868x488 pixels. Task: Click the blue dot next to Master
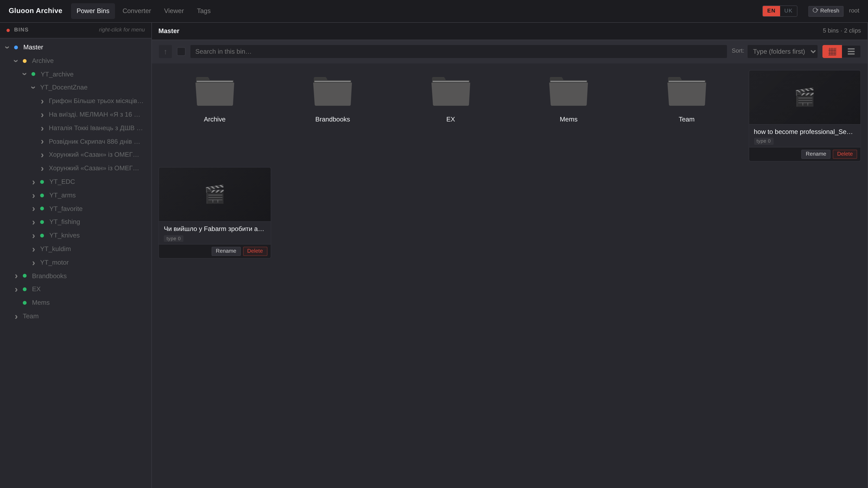click(16, 47)
